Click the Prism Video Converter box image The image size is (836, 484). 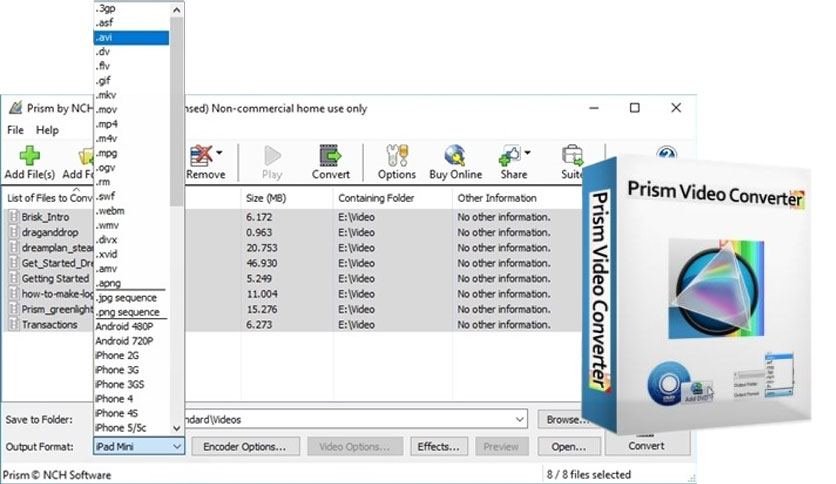pyautogui.click(x=696, y=293)
